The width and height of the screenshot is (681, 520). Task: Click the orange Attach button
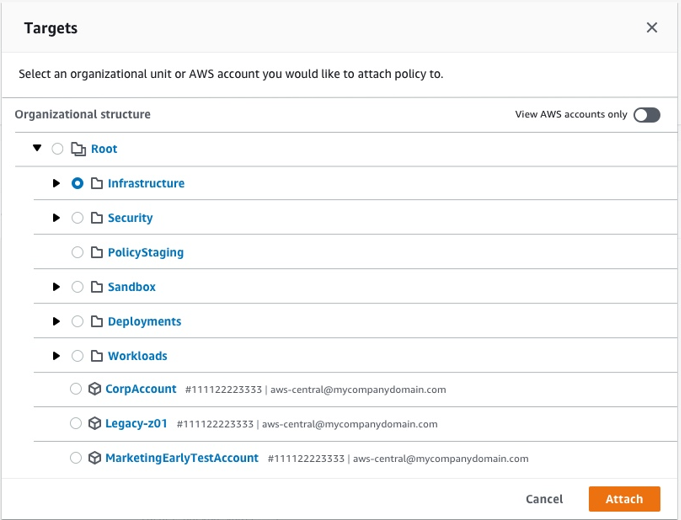tap(624, 499)
